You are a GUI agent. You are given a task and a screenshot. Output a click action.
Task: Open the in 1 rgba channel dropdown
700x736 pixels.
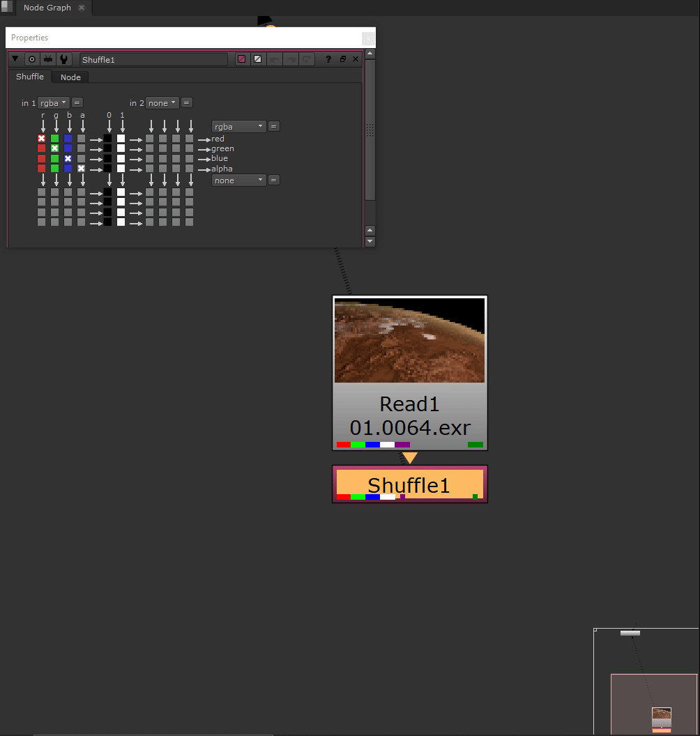[54, 102]
